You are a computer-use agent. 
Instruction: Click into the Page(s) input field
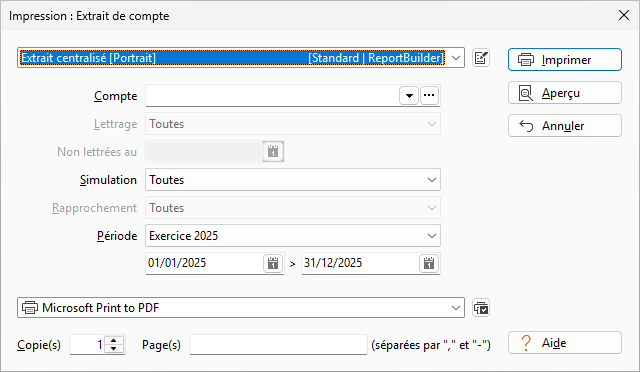pyautogui.click(x=278, y=345)
